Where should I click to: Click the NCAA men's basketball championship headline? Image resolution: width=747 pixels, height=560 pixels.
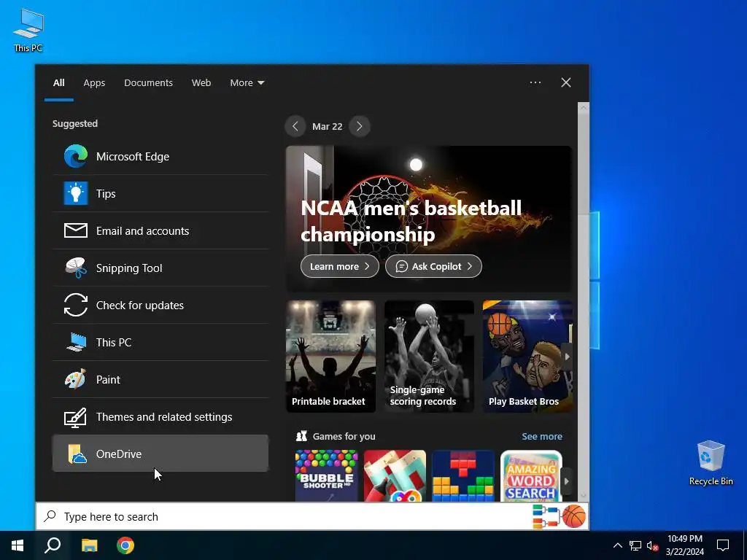coord(411,221)
